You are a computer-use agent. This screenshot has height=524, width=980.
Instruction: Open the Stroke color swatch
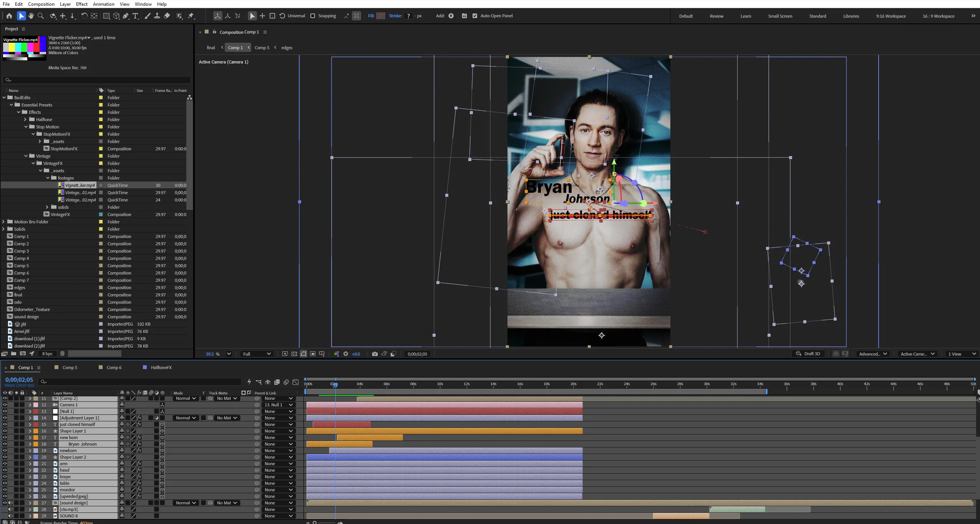[x=408, y=16]
